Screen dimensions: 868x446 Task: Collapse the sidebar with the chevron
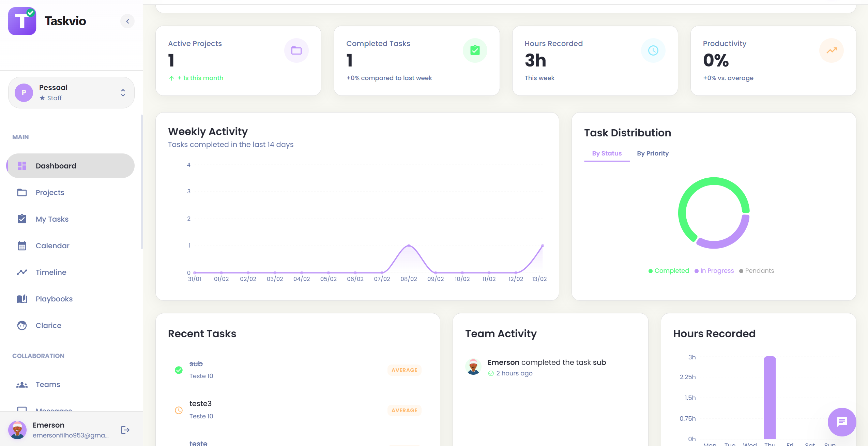(x=127, y=21)
